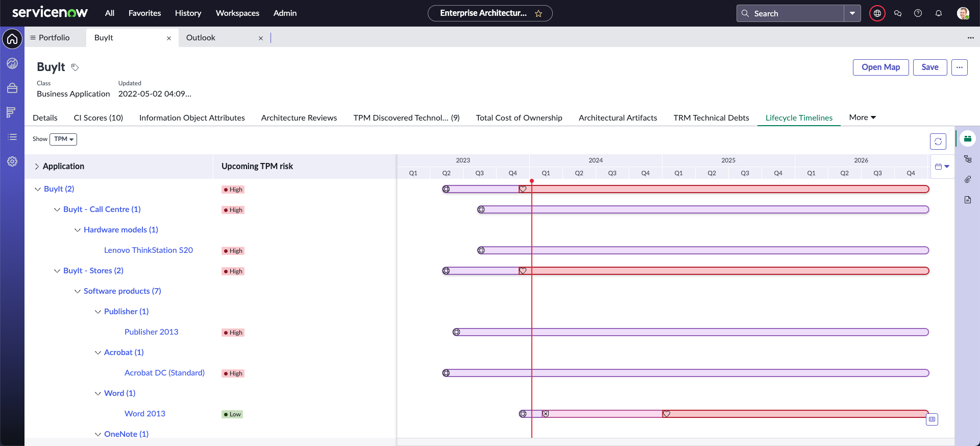Open the Lenovo ThinkStation S20 link
Image resolution: width=980 pixels, height=446 pixels.
point(149,250)
